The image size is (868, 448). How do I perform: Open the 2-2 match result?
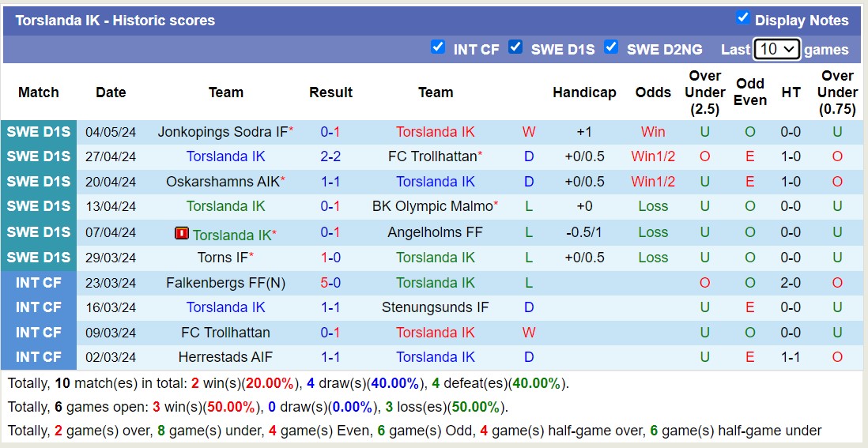(330, 156)
